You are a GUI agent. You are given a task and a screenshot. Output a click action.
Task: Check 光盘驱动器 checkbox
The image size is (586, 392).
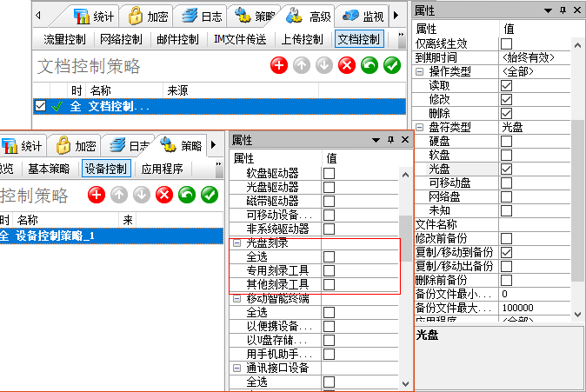pyautogui.click(x=329, y=187)
